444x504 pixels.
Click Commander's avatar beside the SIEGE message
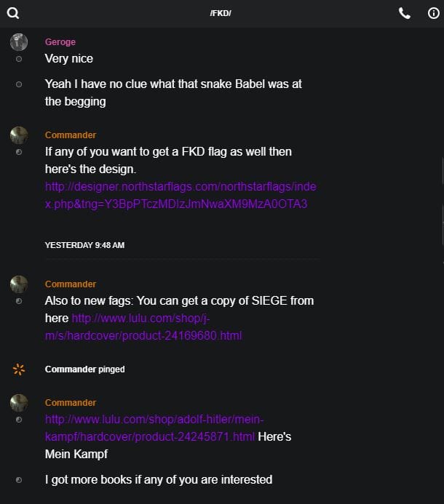(x=19, y=284)
